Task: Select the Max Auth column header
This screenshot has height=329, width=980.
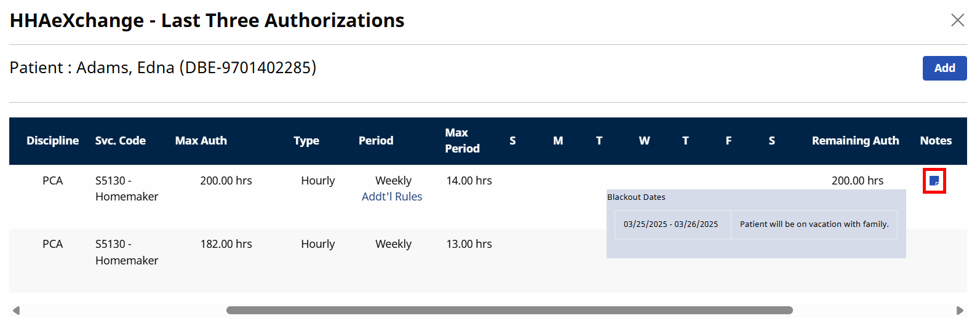Action: point(201,141)
